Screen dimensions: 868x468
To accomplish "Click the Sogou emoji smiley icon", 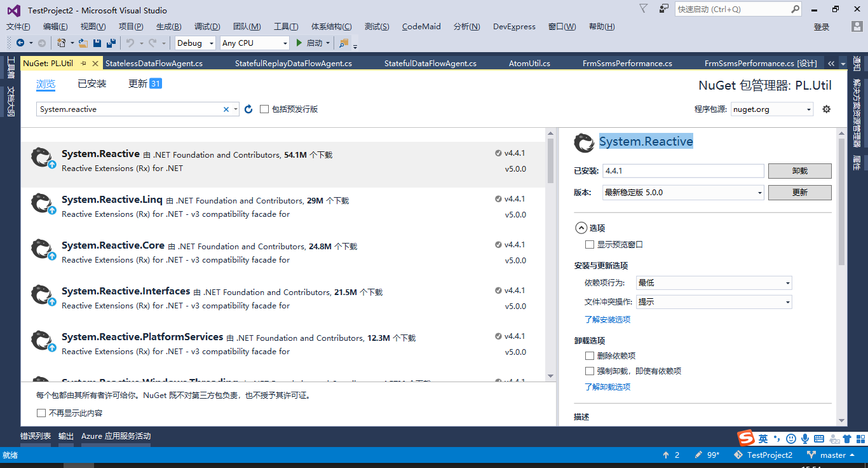I will click(791, 439).
